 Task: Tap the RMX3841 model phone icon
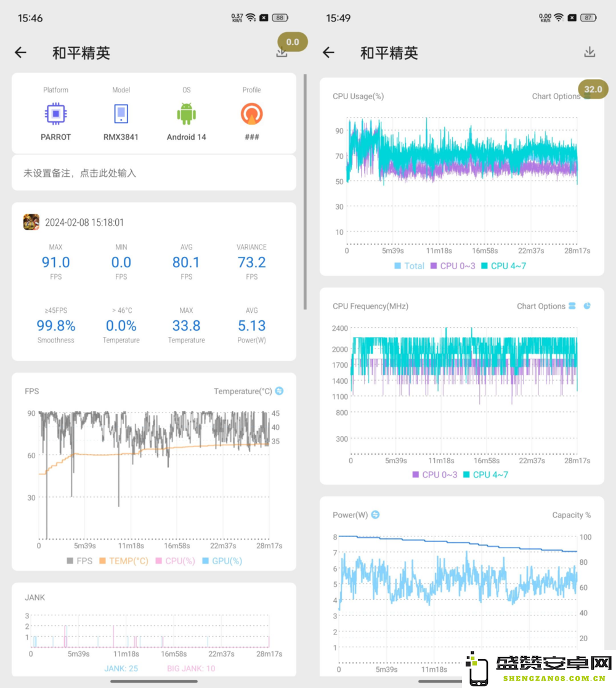click(x=121, y=114)
